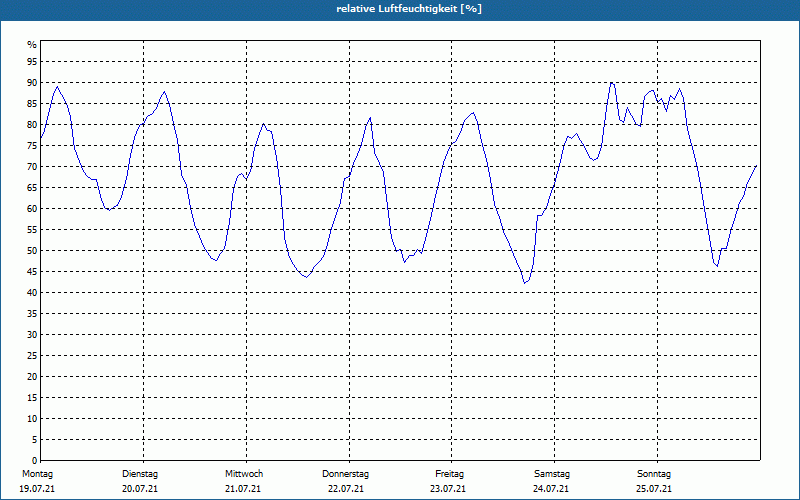800x500 pixels.
Task: Click the y-axis value '5'
Action: click(35, 440)
